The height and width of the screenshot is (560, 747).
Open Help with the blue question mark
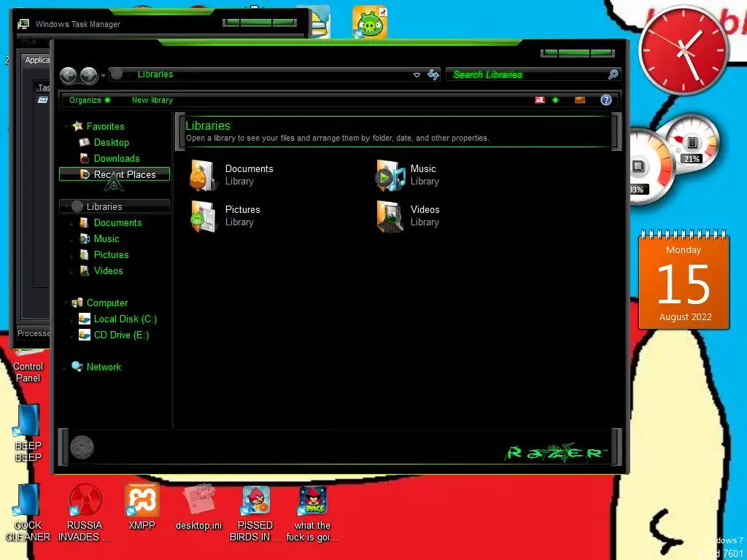pos(606,100)
